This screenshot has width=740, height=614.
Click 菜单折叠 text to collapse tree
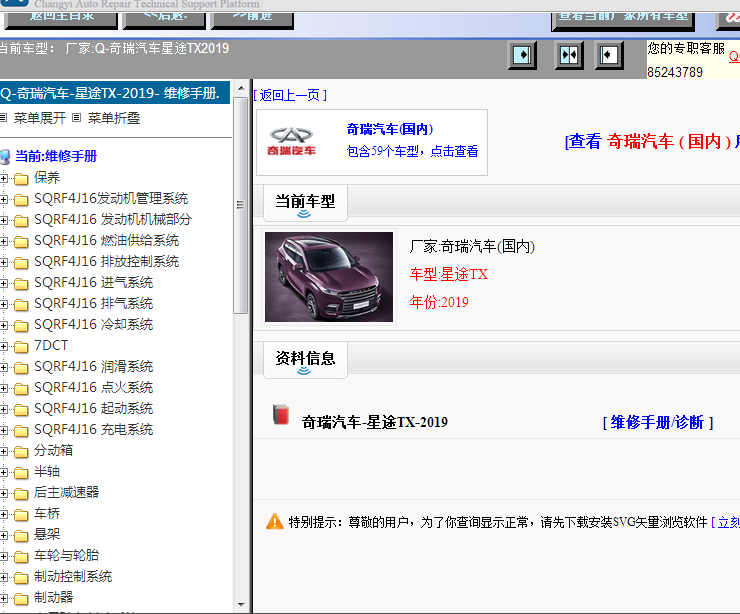114,118
